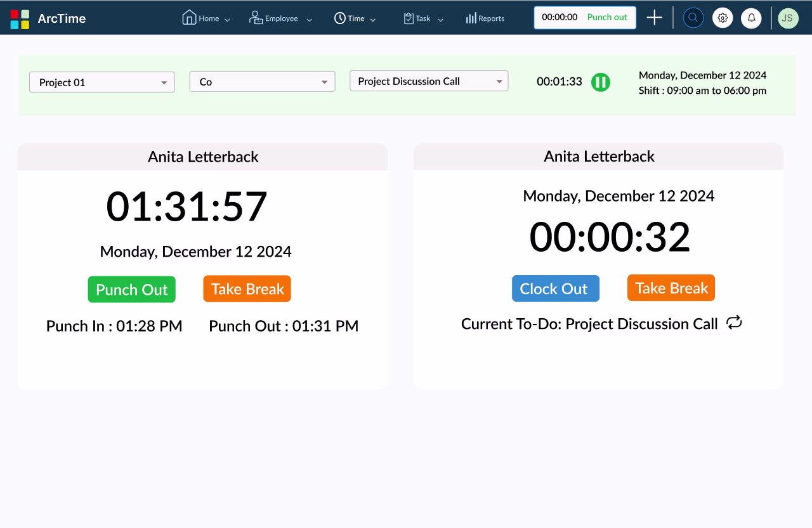
Task: Open the Home menu
Action: [x=209, y=18]
